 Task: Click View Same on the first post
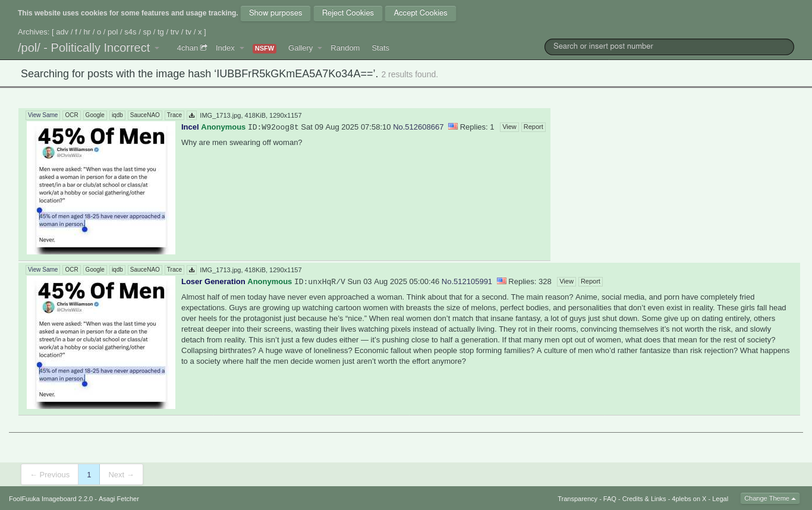tap(43, 115)
